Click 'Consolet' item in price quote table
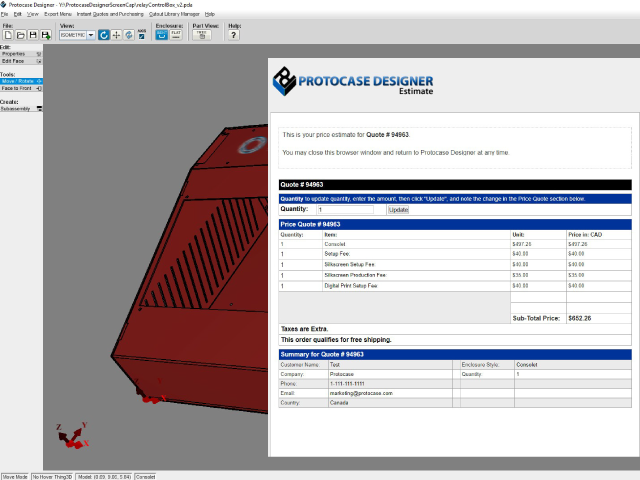Image resolution: width=640 pixels, height=480 pixels. [x=335, y=244]
